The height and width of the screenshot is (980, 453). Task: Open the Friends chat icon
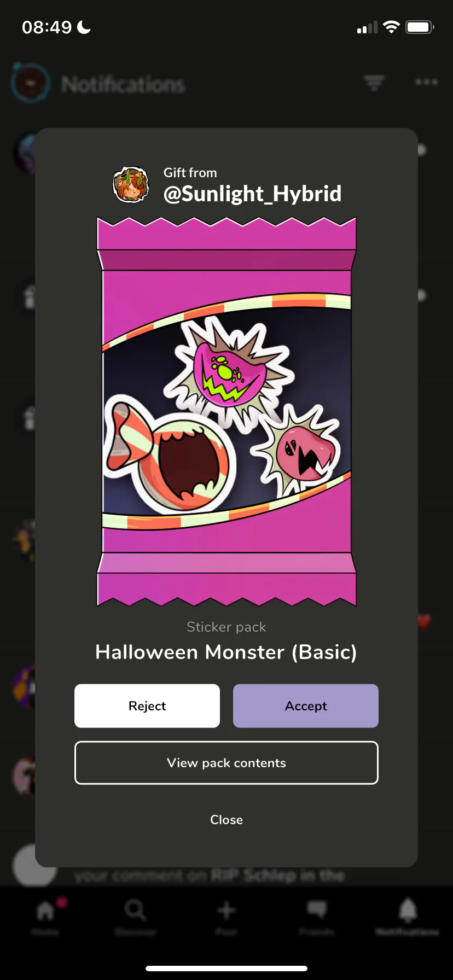coord(317,916)
